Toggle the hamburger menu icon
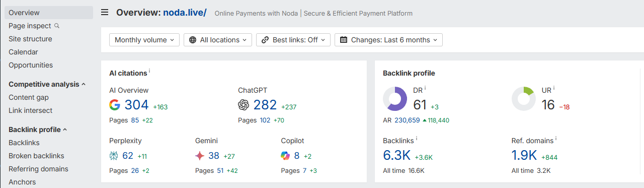 point(105,13)
